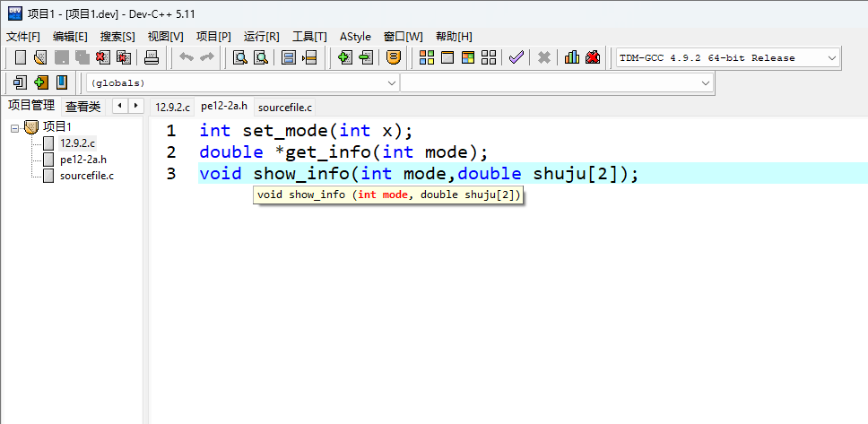Viewport: 868px width, 424px height.
Task: Click the Add to project green plus icon
Action: [345, 57]
